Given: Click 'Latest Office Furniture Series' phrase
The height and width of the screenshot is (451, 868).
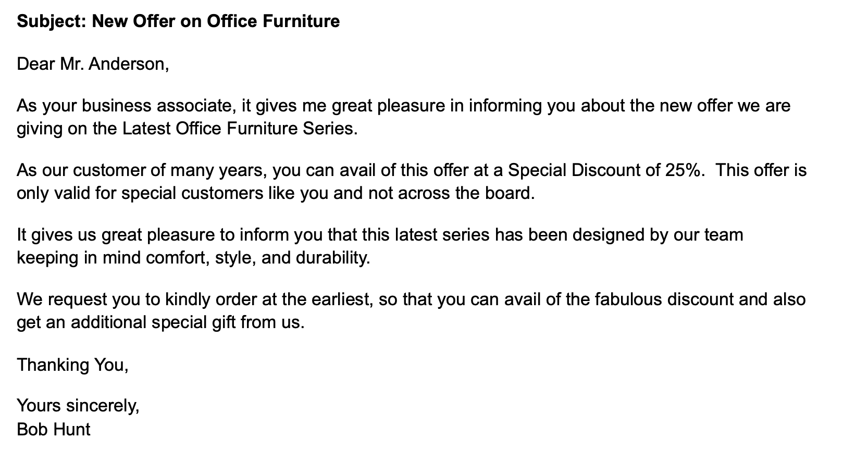Looking at the screenshot, I should 240,128.
